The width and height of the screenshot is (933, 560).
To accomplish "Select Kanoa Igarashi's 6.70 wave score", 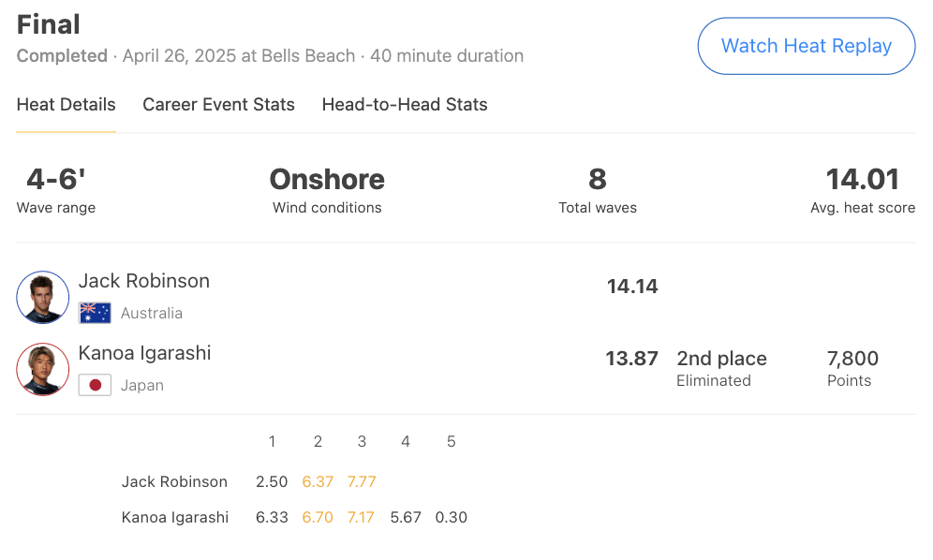I will (318, 517).
